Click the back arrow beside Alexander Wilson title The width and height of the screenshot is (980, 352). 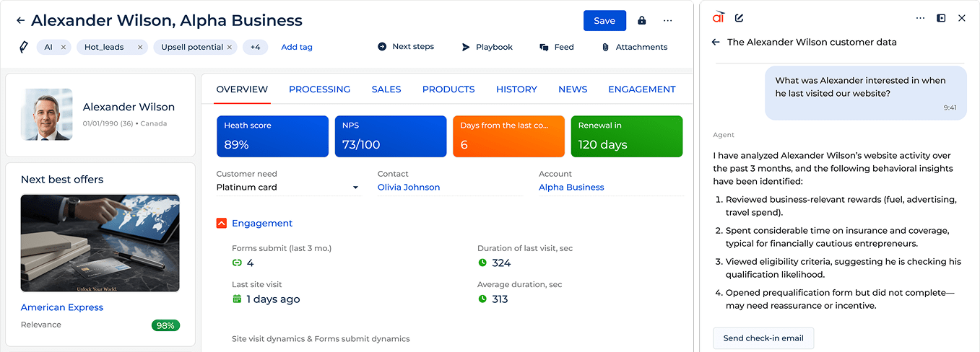click(x=20, y=21)
